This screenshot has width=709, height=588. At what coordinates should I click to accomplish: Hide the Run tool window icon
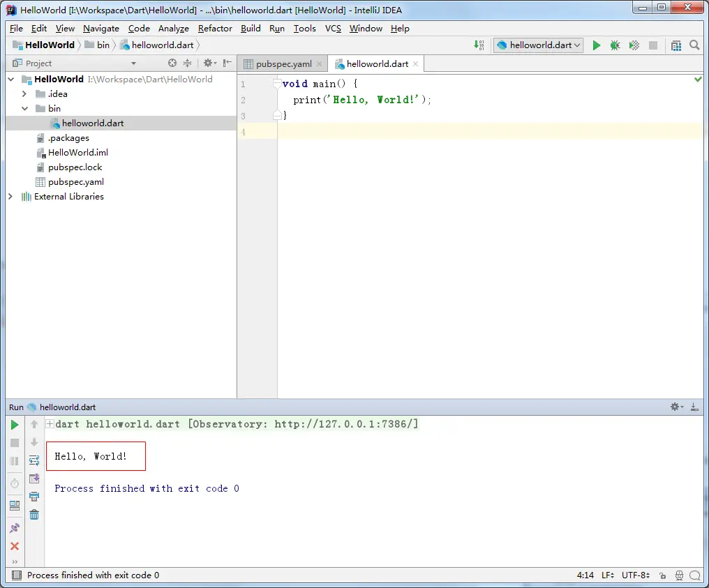[x=694, y=407]
